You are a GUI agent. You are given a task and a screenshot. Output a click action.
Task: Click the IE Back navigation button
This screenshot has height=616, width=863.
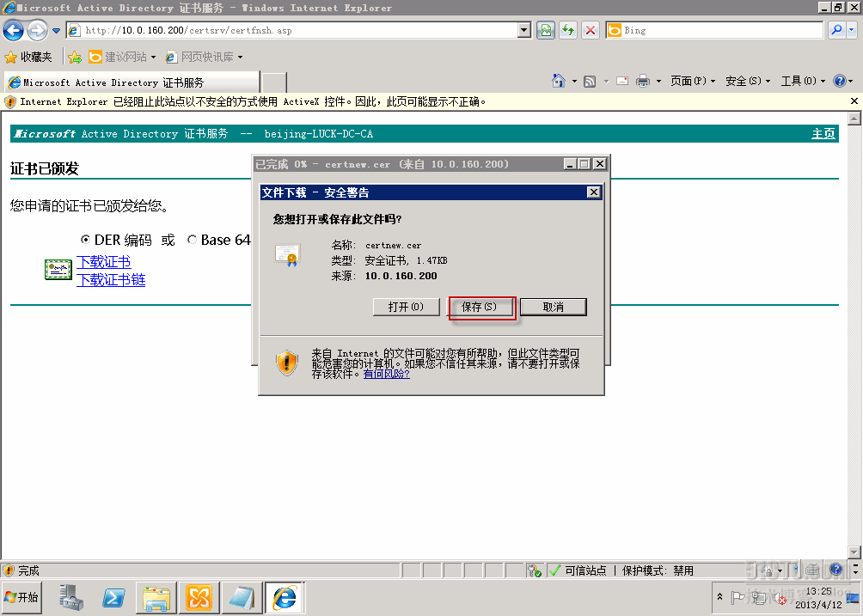13,30
